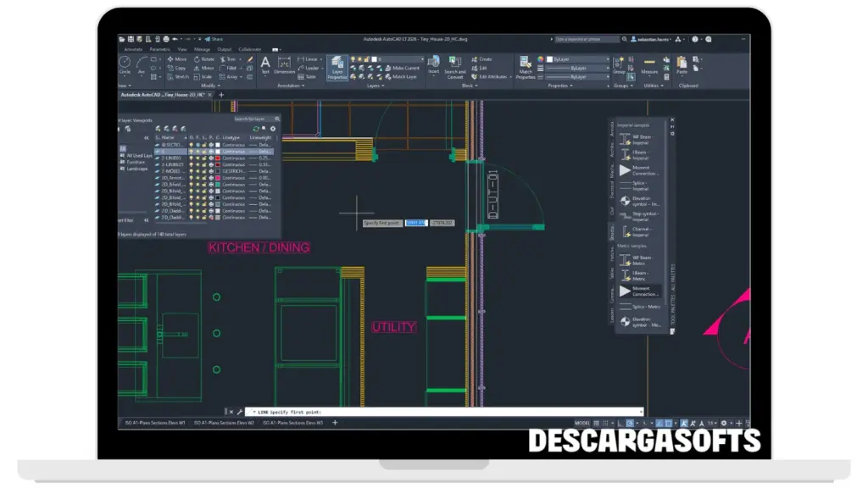Open the Parametric ribbon tab
This screenshot has width=868, height=488.
159,49
